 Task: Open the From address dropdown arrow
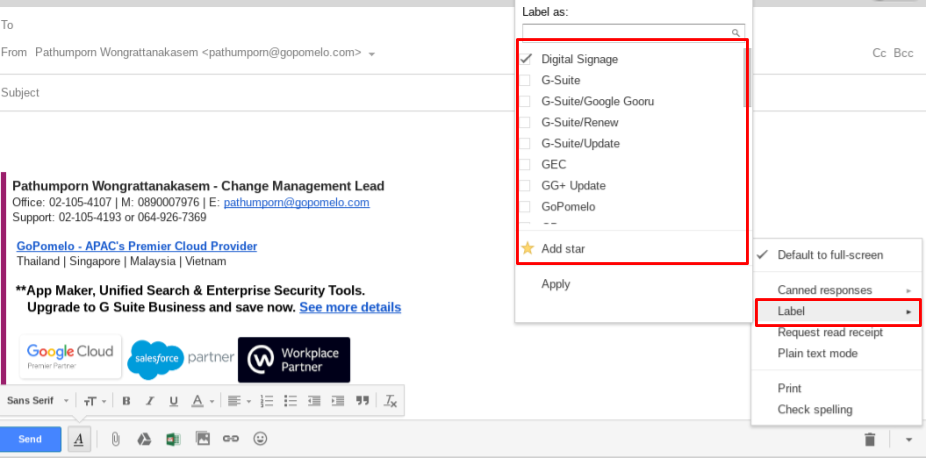click(x=372, y=54)
